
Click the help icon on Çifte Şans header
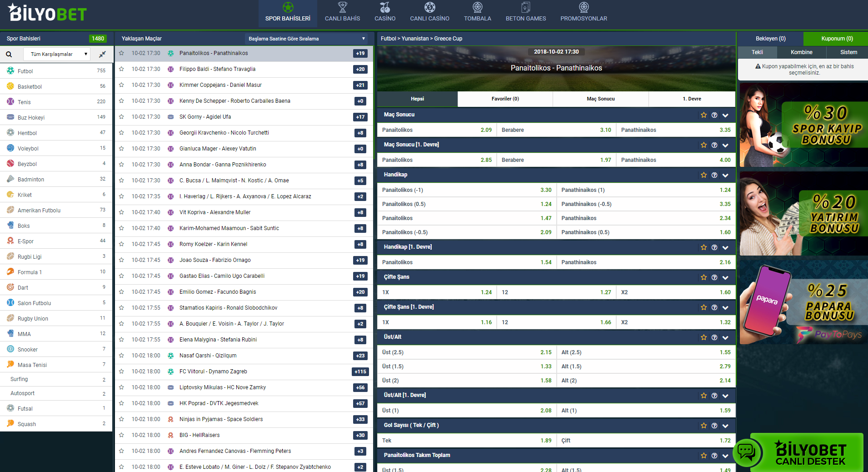pos(714,277)
